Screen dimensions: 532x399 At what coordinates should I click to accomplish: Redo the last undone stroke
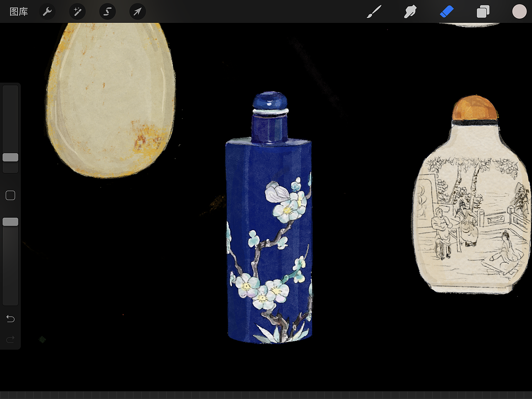coord(10,340)
